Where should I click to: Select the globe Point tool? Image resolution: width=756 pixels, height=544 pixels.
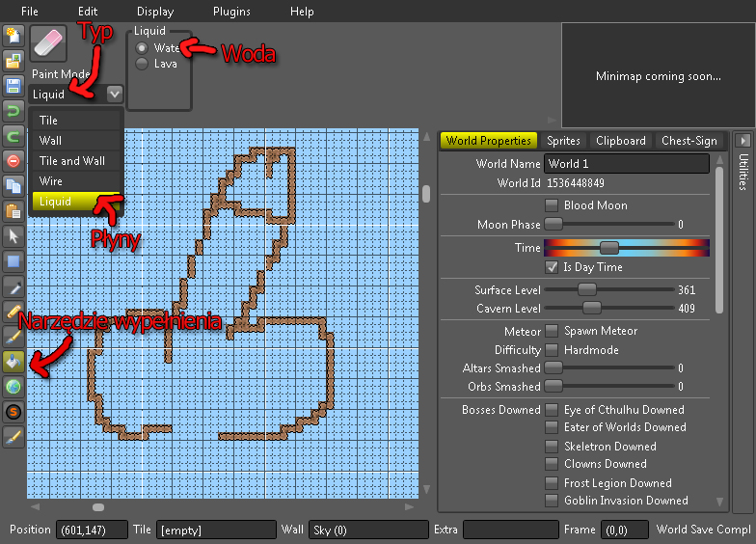pyautogui.click(x=13, y=387)
